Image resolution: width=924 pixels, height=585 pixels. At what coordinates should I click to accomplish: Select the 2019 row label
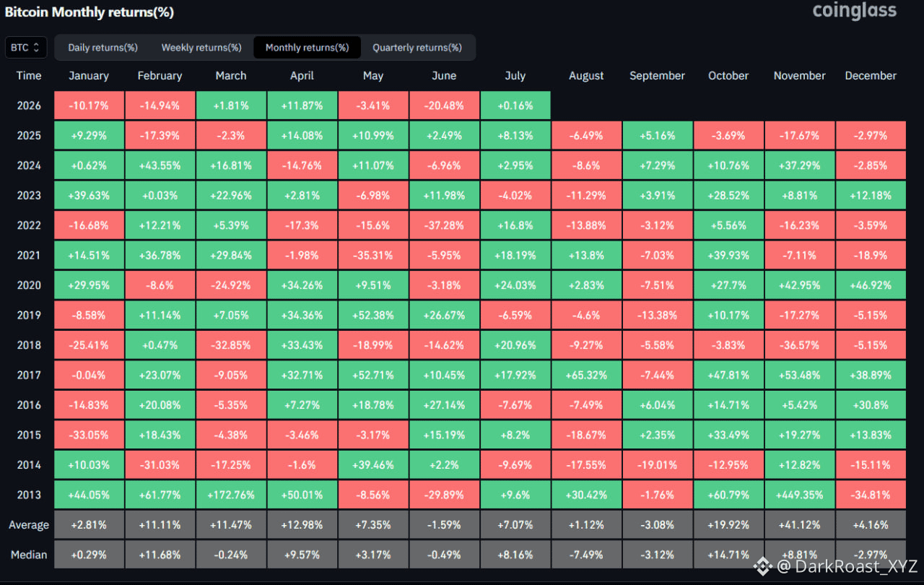tap(29, 316)
